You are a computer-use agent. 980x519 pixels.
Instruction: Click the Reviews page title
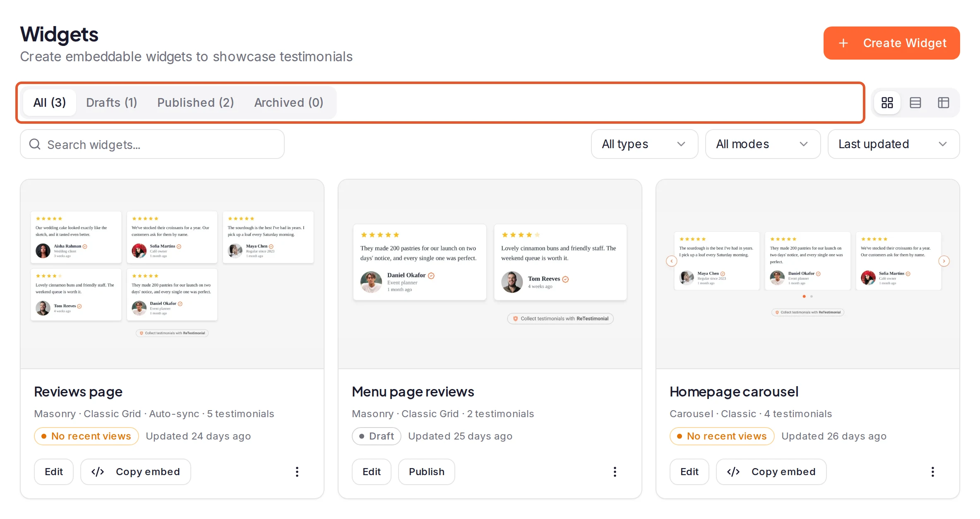[78, 392]
